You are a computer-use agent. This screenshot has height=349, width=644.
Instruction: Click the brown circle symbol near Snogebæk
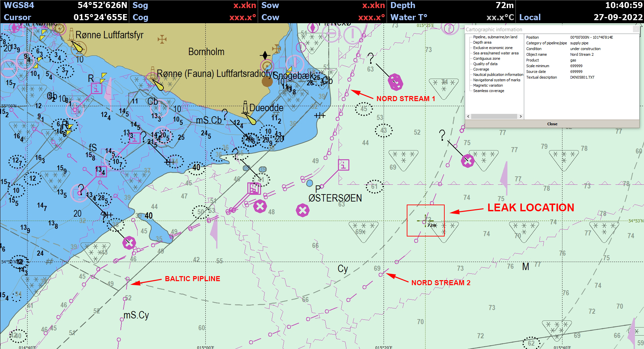[267, 82]
